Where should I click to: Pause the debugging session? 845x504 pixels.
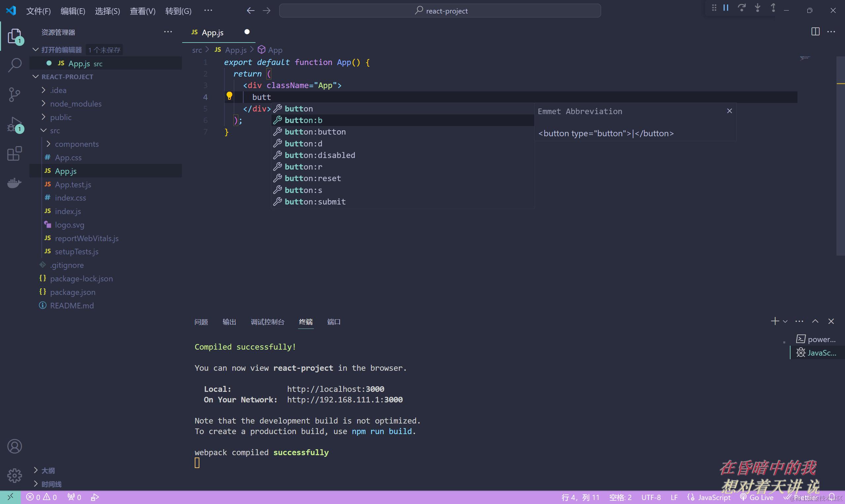click(726, 8)
